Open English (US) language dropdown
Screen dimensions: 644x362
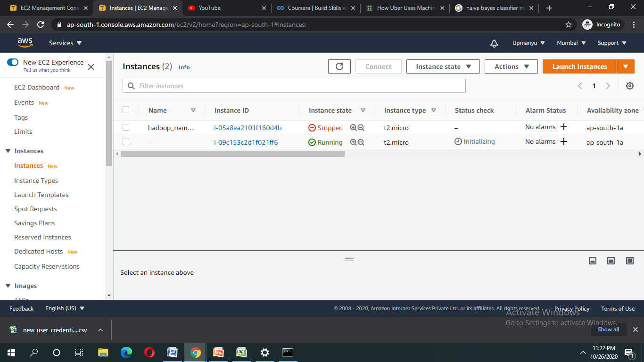65,308
